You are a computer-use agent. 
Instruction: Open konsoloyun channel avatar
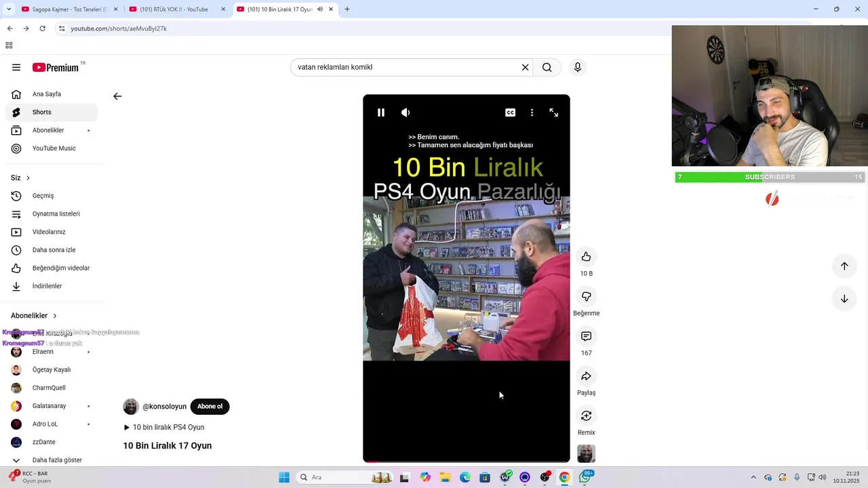[x=131, y=407]
